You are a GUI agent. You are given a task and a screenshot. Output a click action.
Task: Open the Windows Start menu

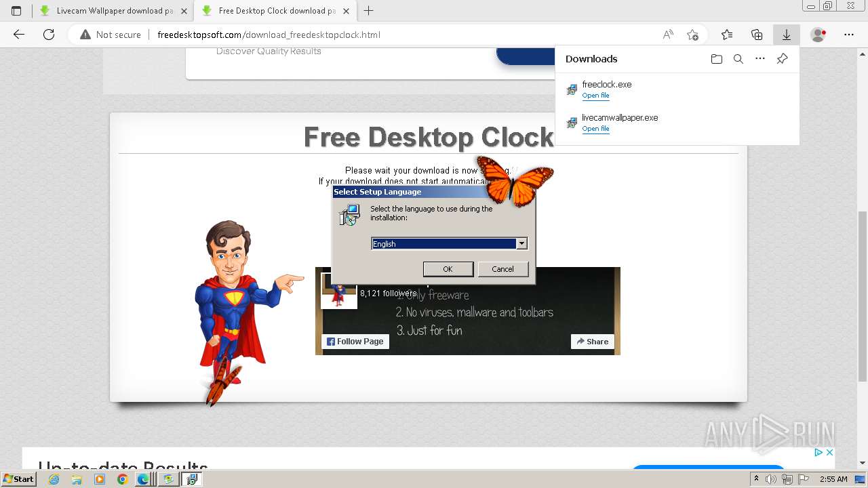(x=19, y=479)
